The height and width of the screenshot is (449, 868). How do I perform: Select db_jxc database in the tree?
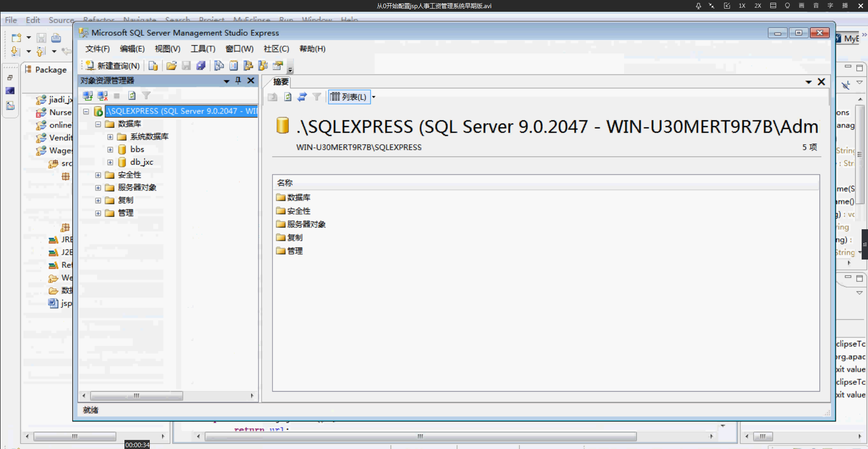(142, 162)
